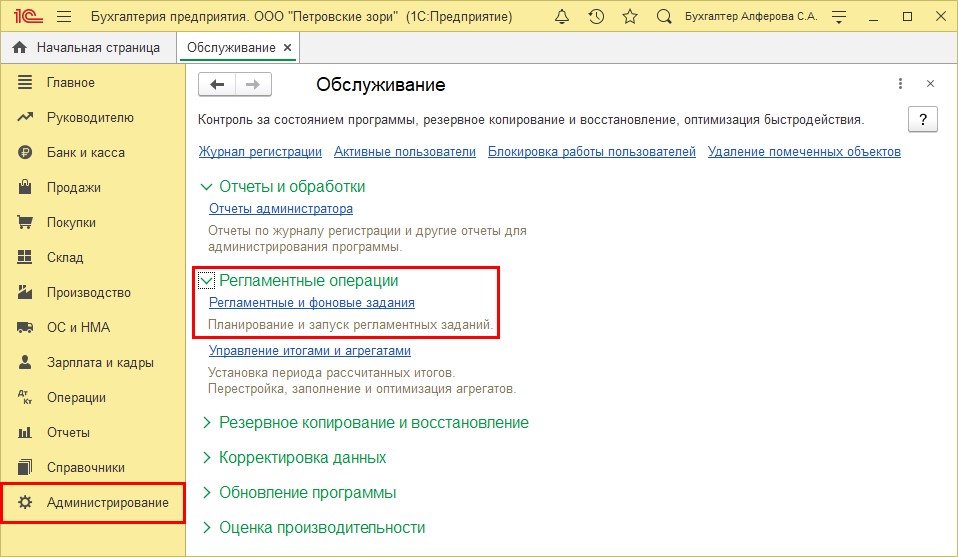This screenshot has height=557, width=958.
Task: Expand Резервное копирование и восстановление
Action: click(x=207, y=423)
